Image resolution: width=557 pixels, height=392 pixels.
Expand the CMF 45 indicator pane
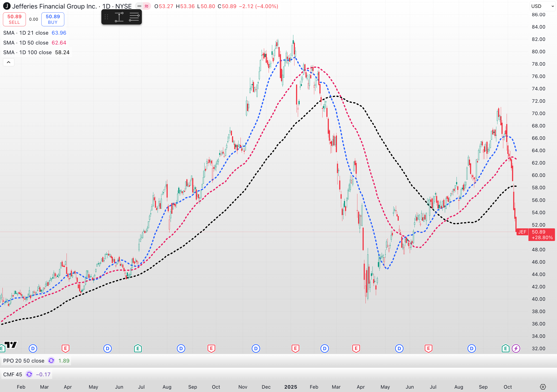point(13,374)
